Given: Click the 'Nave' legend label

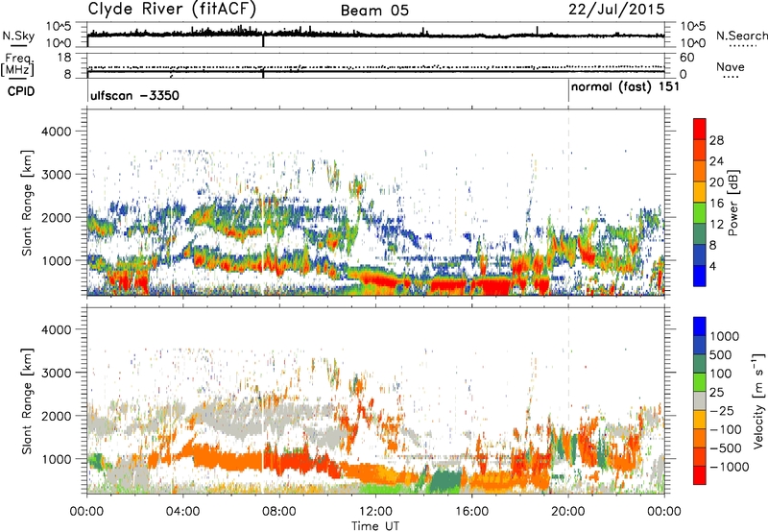Looking at the screenshot, I should point(731,66).
